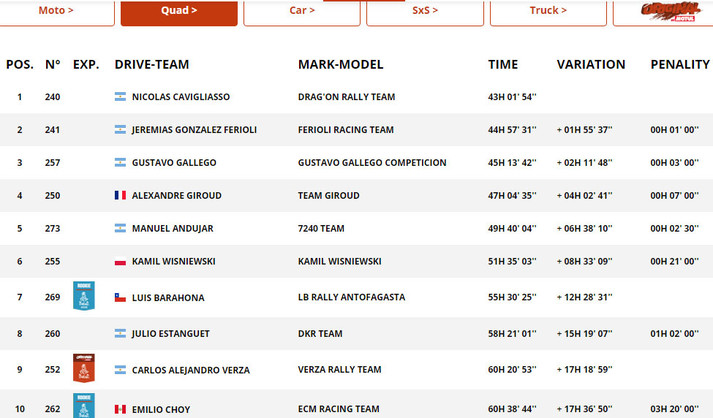713x418 pixels.
Task: Open the Truck rankings tab
Action: tap(548, 11)
